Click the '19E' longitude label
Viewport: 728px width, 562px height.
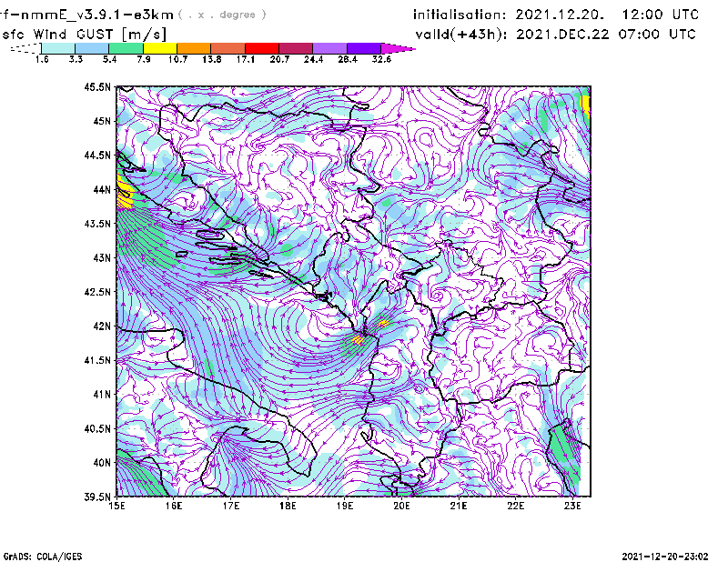(x=345, y=506)
